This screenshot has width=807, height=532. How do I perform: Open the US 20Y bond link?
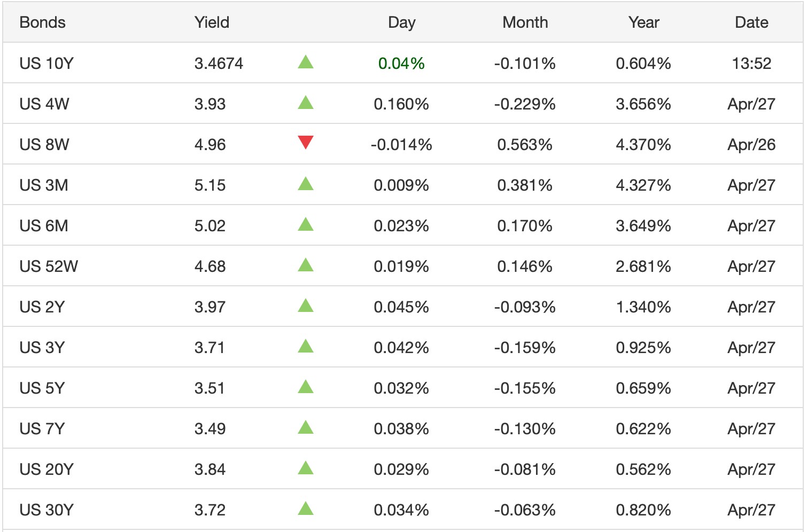(46, 470)
